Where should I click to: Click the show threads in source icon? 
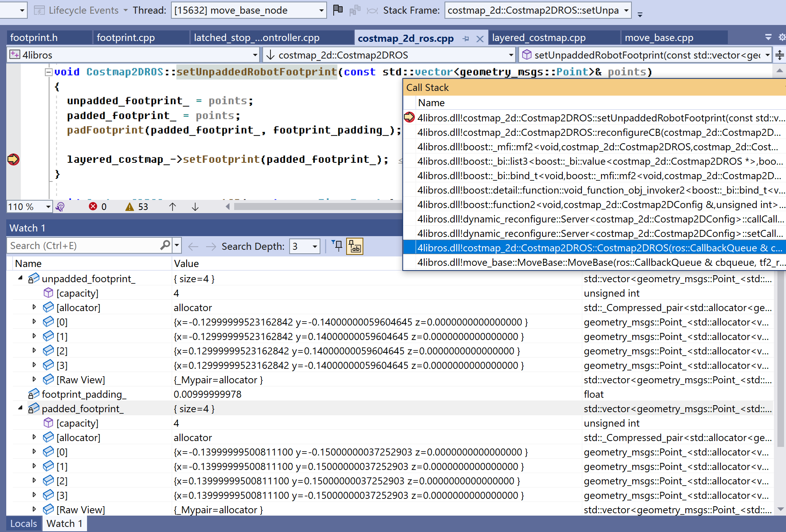[x=355, y=10]
